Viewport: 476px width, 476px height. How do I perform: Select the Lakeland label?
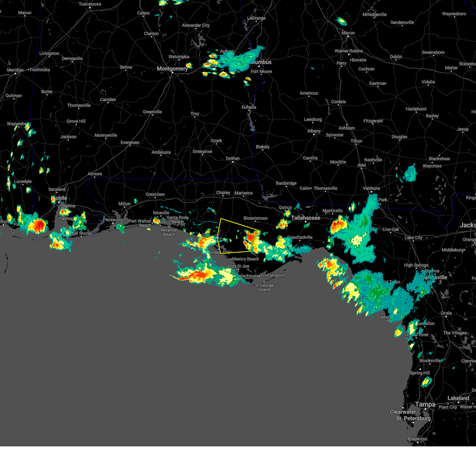click(458, 398)
